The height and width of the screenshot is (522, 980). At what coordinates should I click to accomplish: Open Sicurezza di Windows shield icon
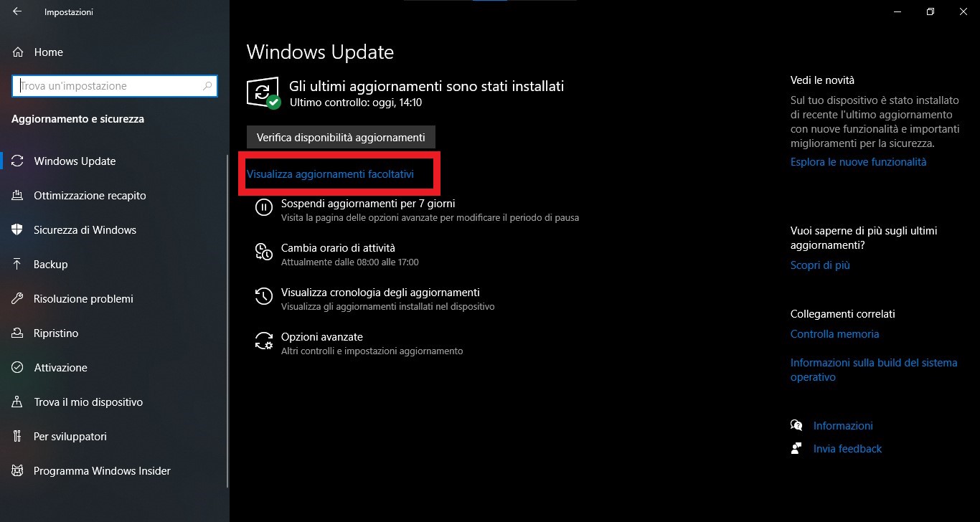[18, 230]
